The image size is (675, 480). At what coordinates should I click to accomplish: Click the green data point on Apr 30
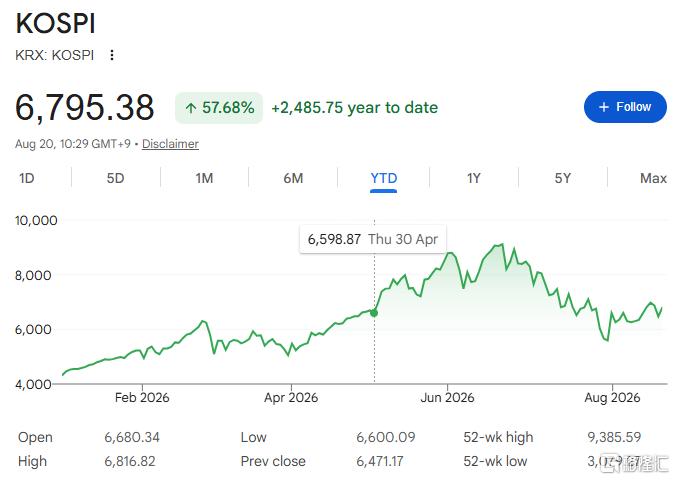coord(374,313)
